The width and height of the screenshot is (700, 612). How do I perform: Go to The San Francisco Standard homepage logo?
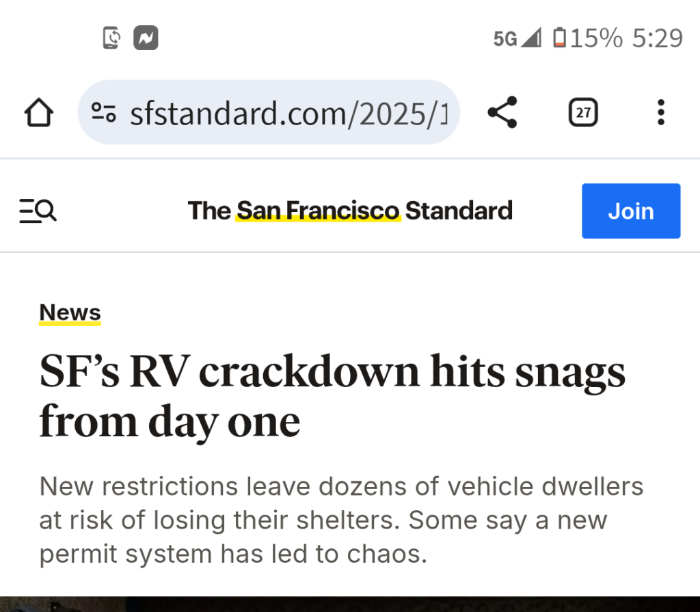click(350, 211)
